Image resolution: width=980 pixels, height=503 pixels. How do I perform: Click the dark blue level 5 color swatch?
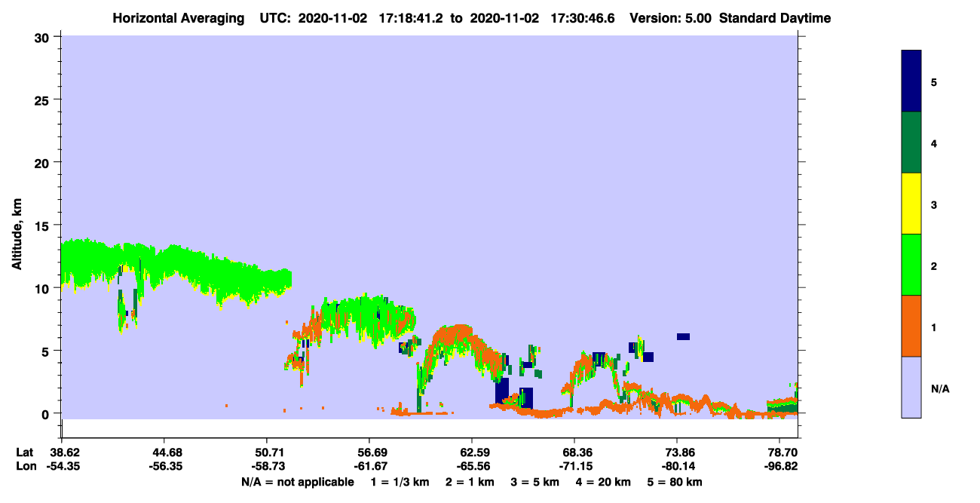pos(911,81)
